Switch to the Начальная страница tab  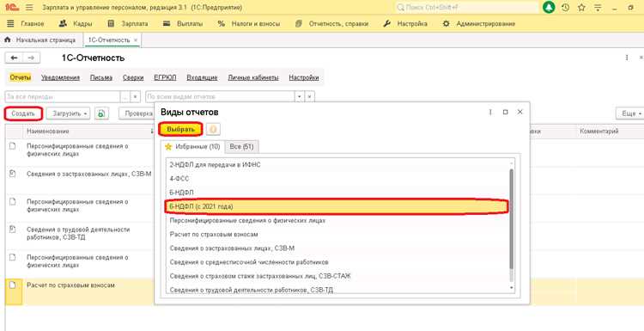[x=46, y=40]
